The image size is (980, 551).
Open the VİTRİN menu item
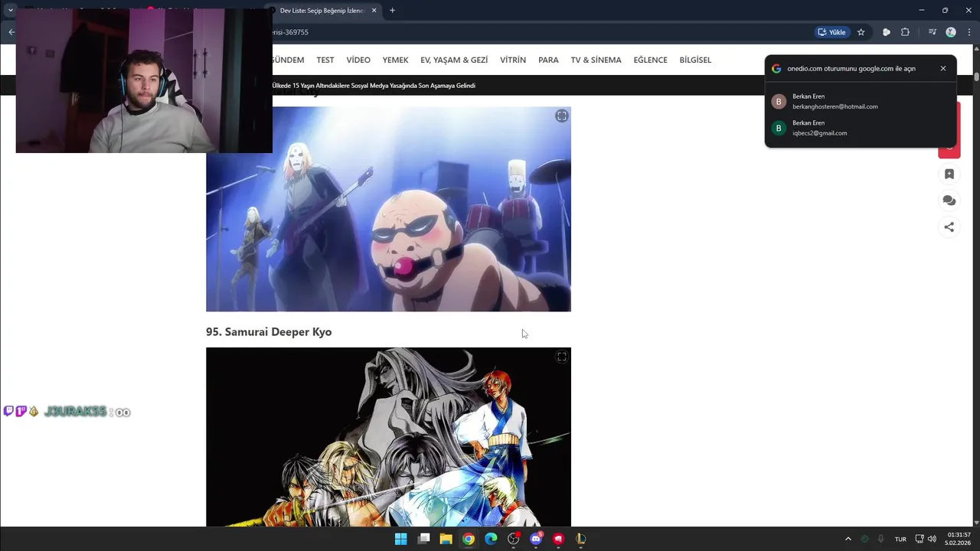tap(513, 60)
